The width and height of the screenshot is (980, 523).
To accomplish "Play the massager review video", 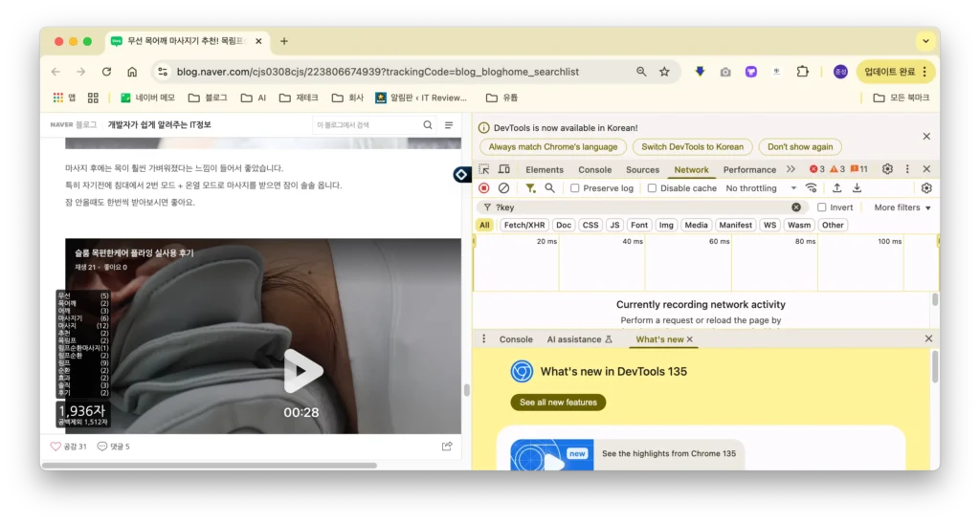I will pos(302,371).
